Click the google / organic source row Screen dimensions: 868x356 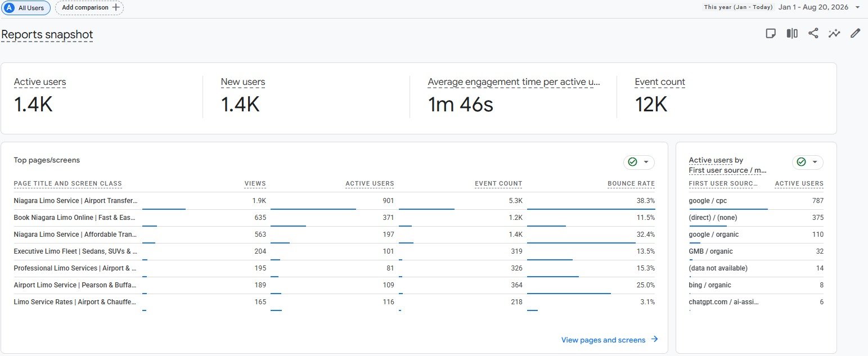pyautogui.click(x=756, y=235)
